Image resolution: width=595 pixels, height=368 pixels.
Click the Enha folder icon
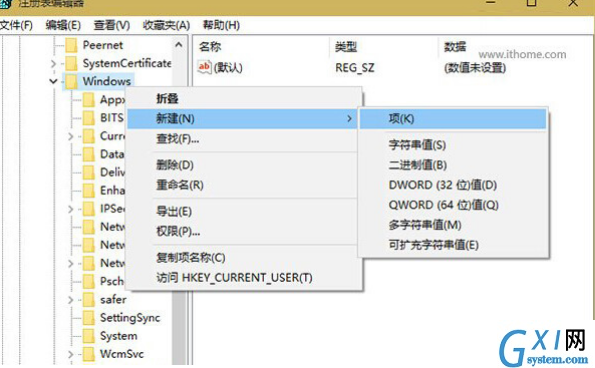click(x=88, y=190)
